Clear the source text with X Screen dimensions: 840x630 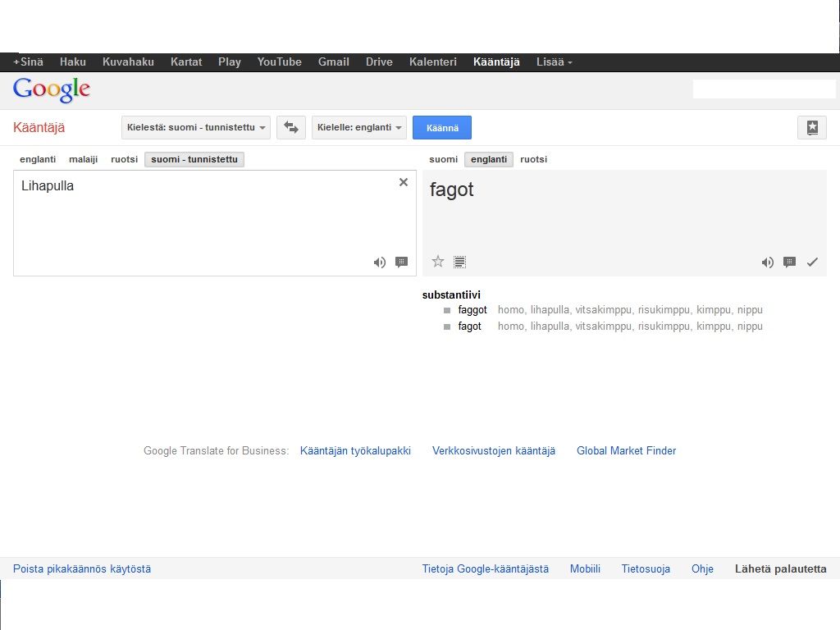(404, 182)
